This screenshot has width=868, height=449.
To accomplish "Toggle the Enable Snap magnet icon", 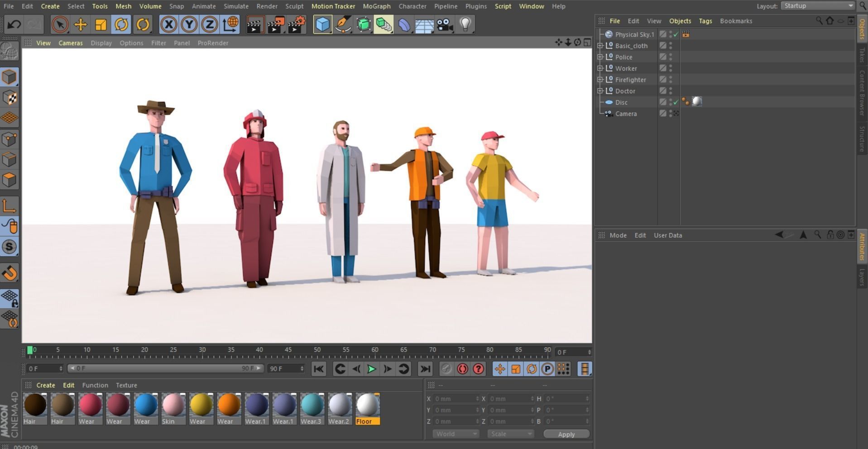I will tap(10, 273).
